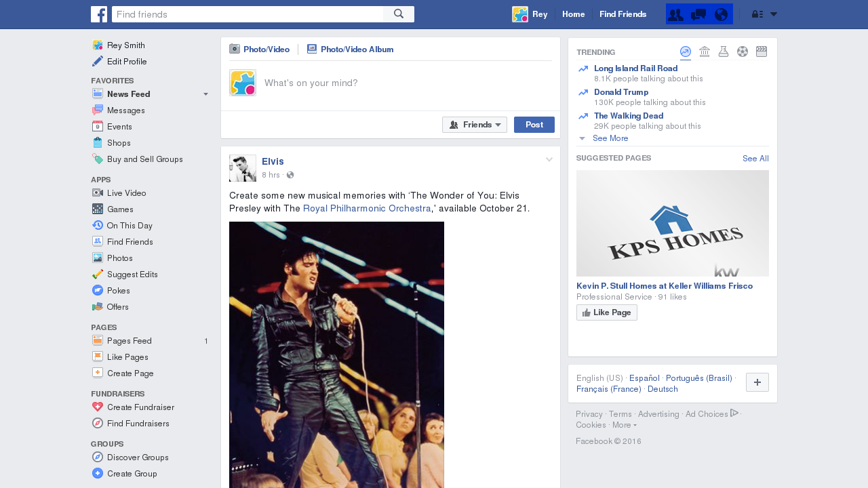Open KPS Homes suggested page image
868x488 pixels.
(x=673, y=223)
